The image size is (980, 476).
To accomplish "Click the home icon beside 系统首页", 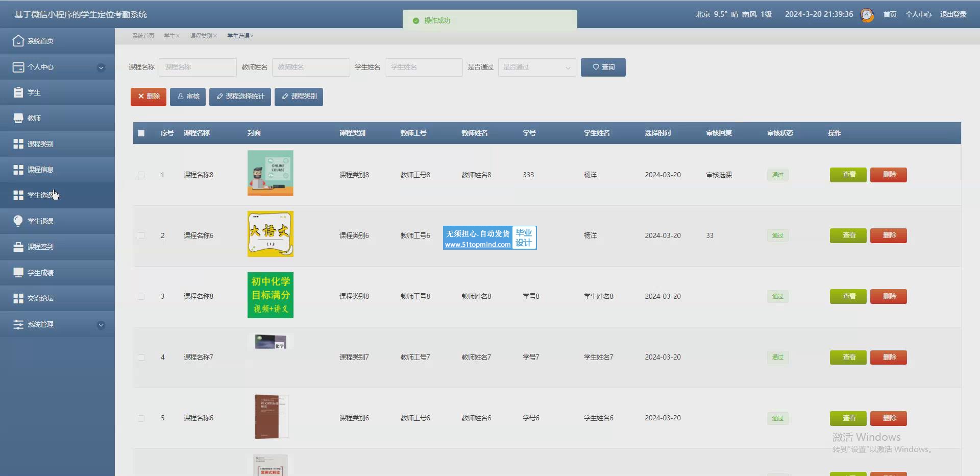I will (x=18, y=41).
